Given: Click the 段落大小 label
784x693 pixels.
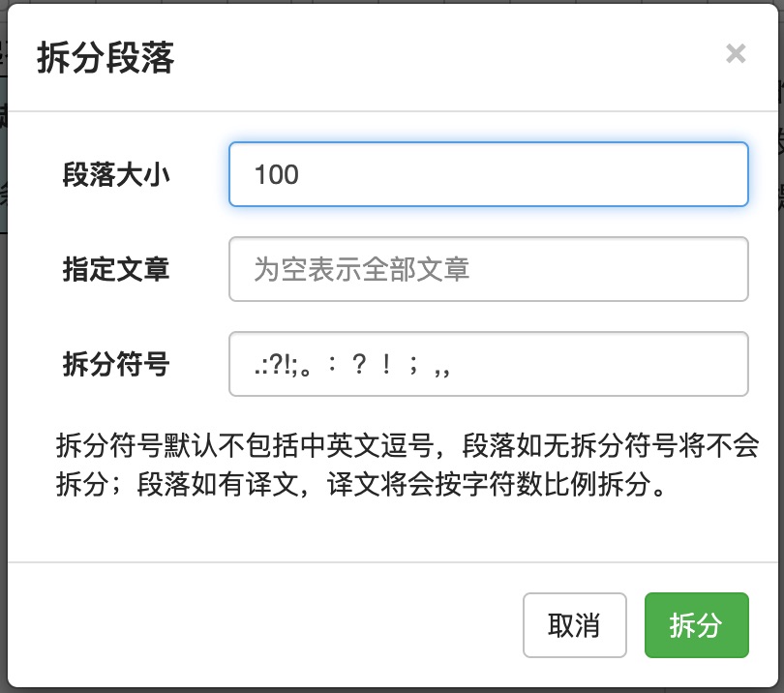Looking at the screenshot, I should 116,174.
